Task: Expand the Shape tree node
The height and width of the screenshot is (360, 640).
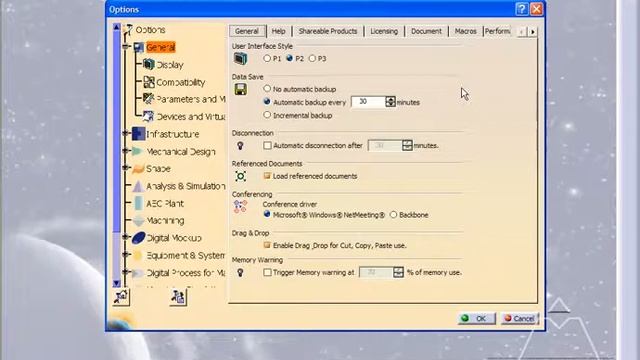Action: [125, 168]
